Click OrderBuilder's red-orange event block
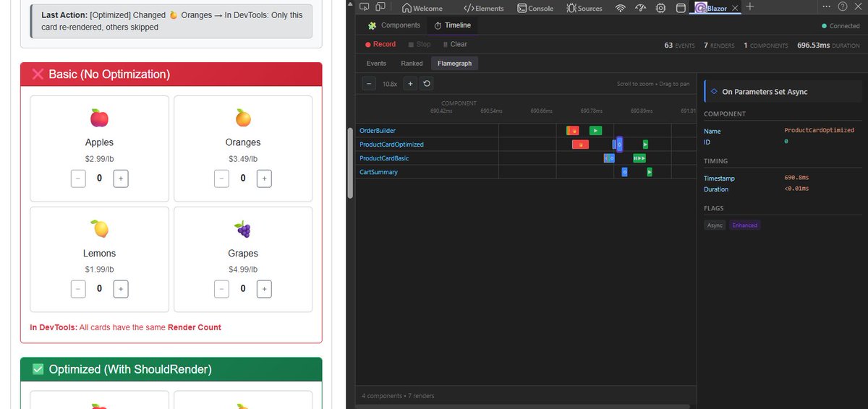 tap(572, 131)
